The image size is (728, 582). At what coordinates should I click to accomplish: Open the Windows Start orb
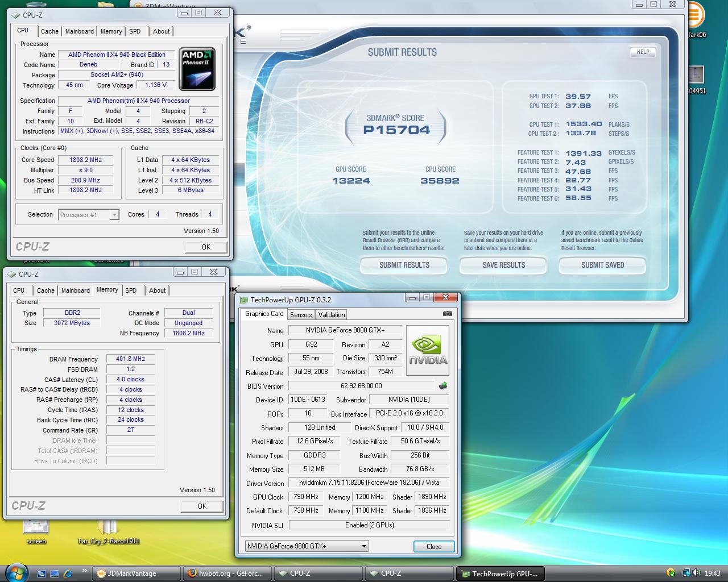coord(16,572)
